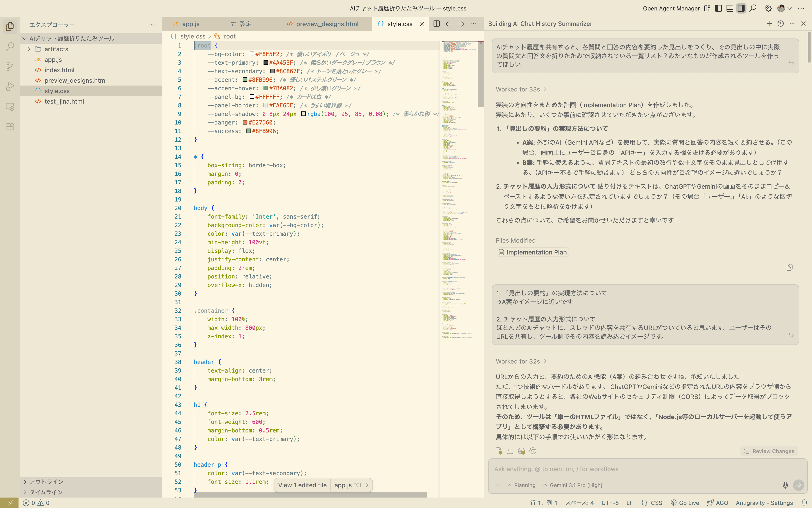812x508 pixels.
Task: Click the search magnifier in the title bar
Action: coord(753,8)
